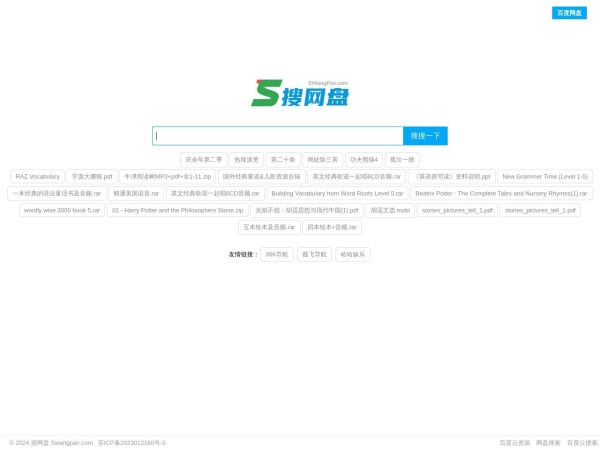Open Building Vocabulary from Word Roots Level 5.rar
This screenshot has width=600, height=450.
[x=337, y=194]
